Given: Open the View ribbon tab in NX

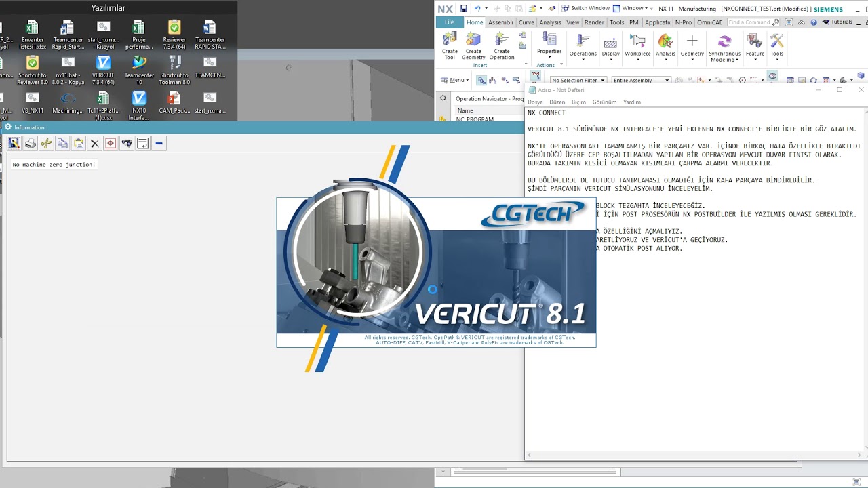Looking at the screenshot, I should coord(573,22).
